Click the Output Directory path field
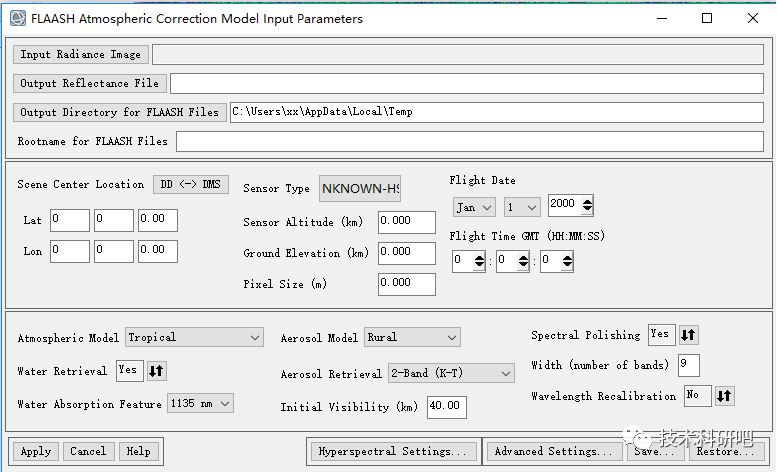The height and width of the screenshot is (472, 778). point(497,112)
